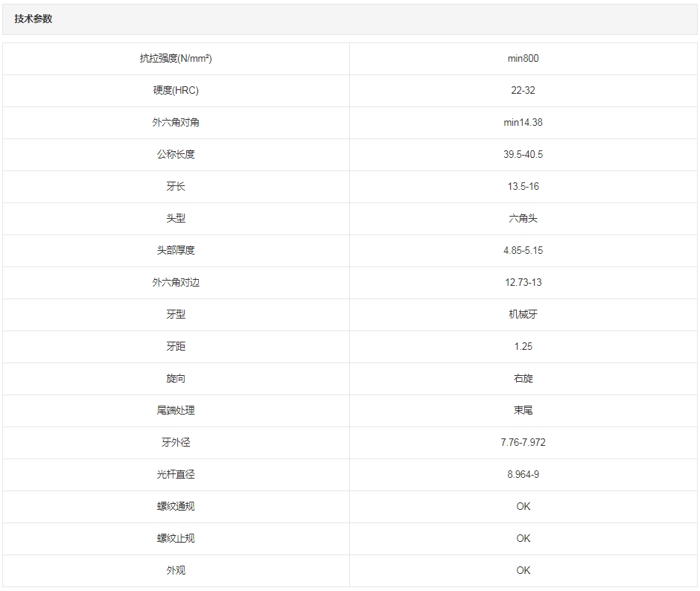
Task: Select the 8.964-9 shank diameter value
Action: click(x=523, y=475)
